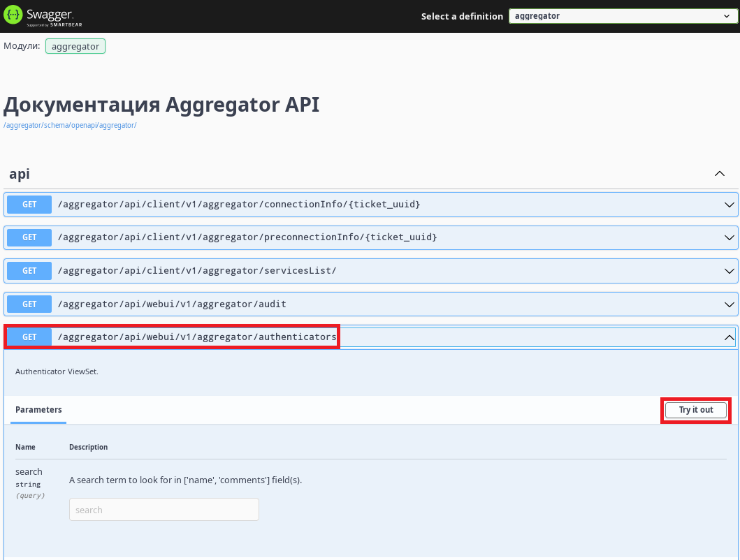Collapse authenticators endpoint using chevron
The height and width of the screenshot is (560, 740).
tap(729, 337)
